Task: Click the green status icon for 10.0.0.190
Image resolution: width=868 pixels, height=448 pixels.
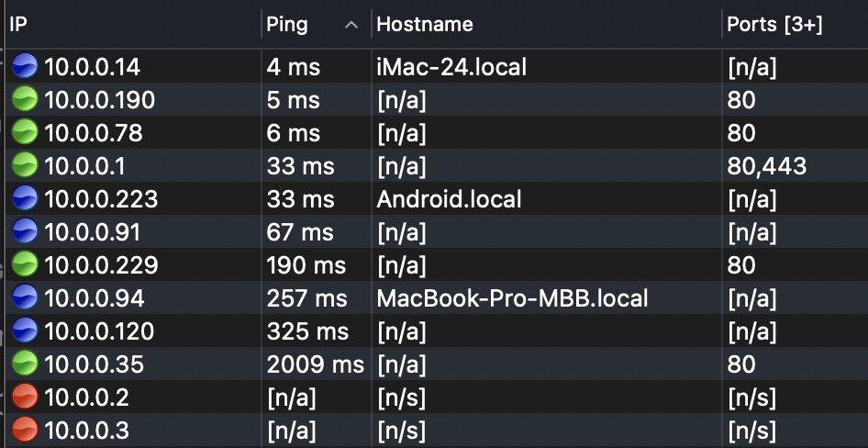Action: click(26, 100)
